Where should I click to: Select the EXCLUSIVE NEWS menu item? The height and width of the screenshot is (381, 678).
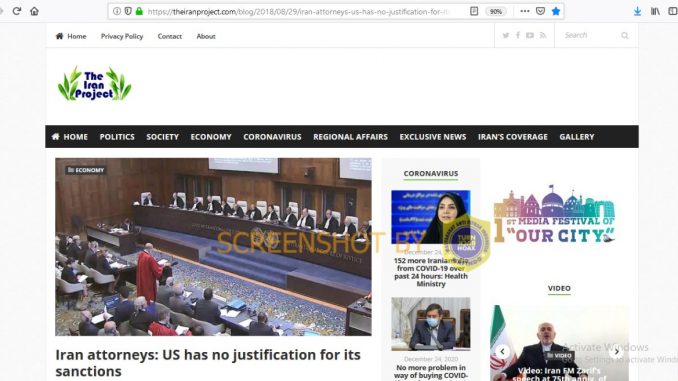tap(433, 137)
